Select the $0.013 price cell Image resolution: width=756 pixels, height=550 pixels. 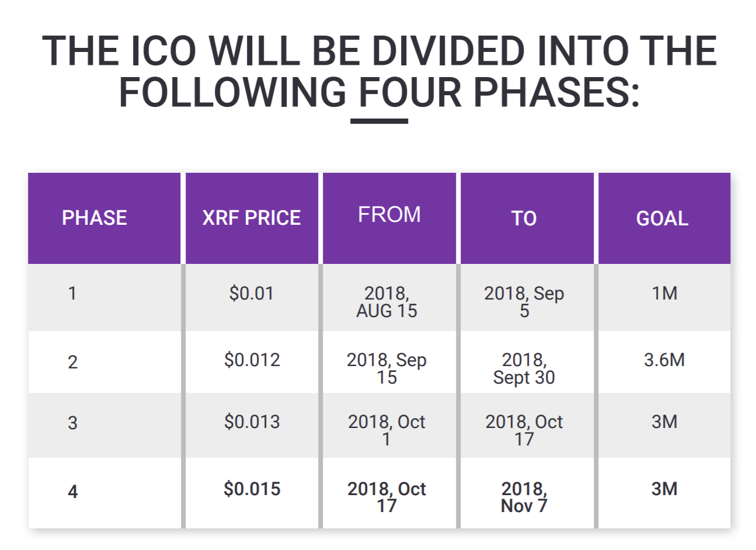pyautogui.click(x=252, y=422)
